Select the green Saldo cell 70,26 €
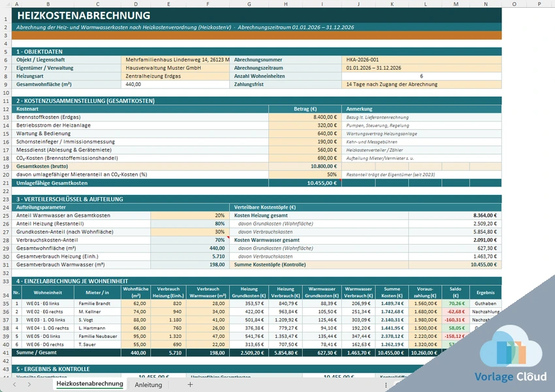 pyautogui.click(x=456, y=303)
